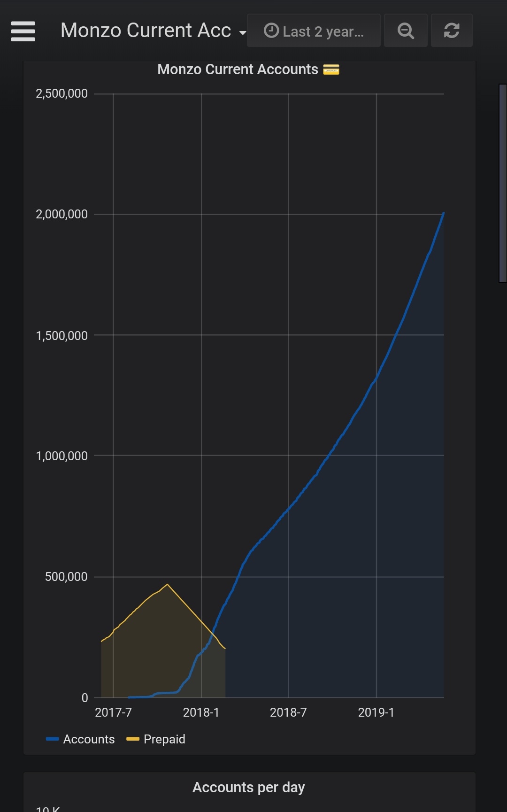Open the hamburger side menu
This screenshot has width=507, height=812.
tap(23, 31)
